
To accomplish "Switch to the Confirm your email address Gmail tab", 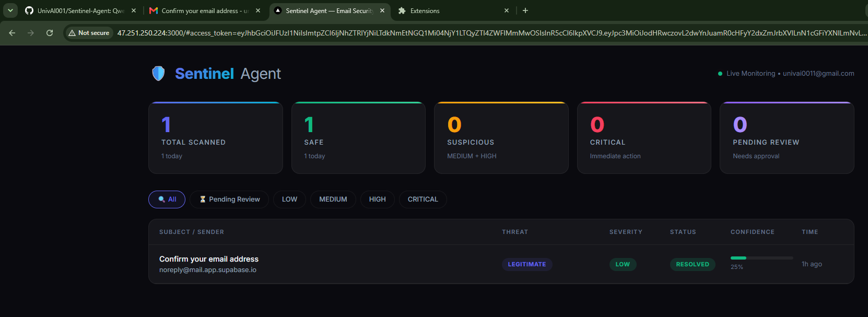I will click(x=205, y=10).
